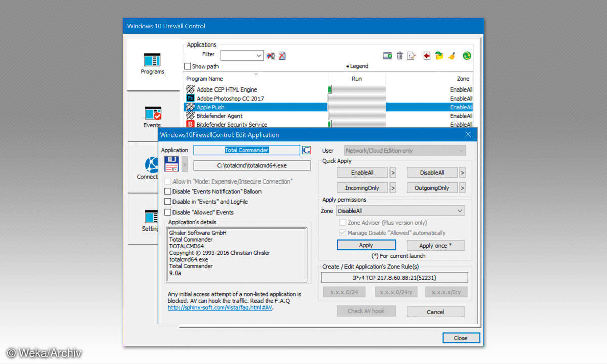Screen dimensions: 607x364
Task: Click the IncomingOnly button
Action: pyautogui.click(x=362, y=188)
